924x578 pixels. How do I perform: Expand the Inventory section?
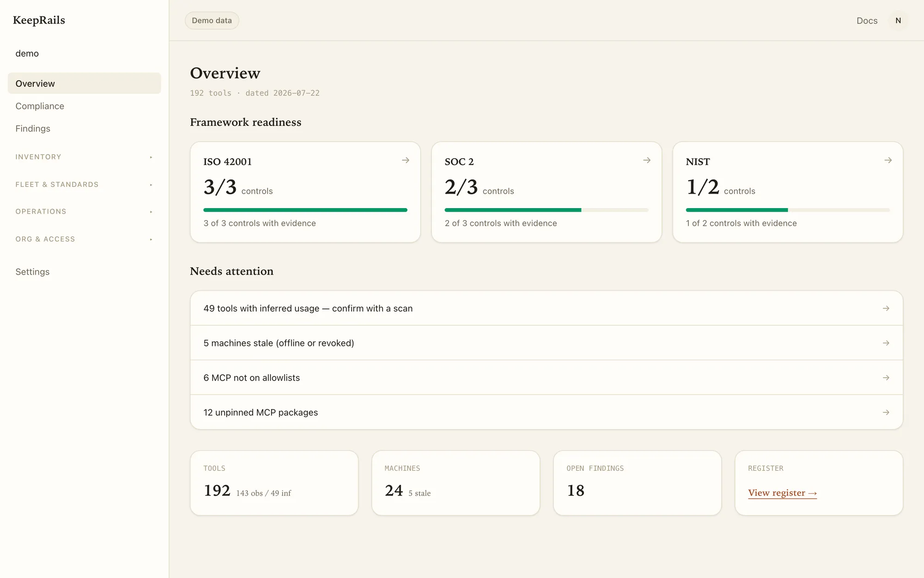point(84,157)
